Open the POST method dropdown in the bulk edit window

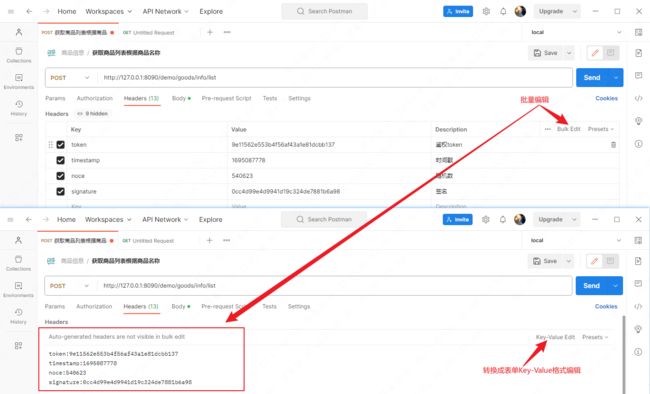click(x=69, y=286)
